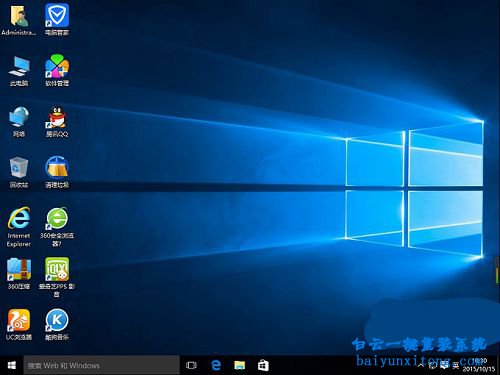
Task: Open the 360 Zip (360压缩) shortcut
Action: point(19,273)
